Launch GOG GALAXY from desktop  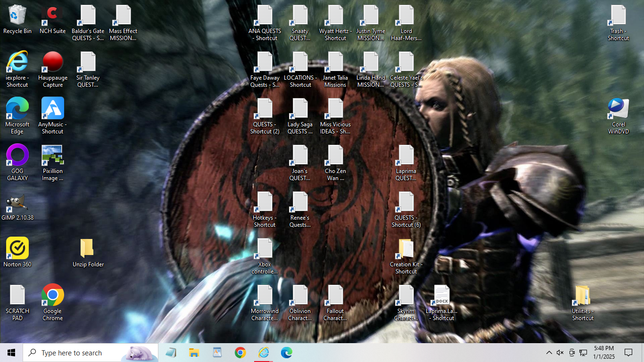point(17,162)
